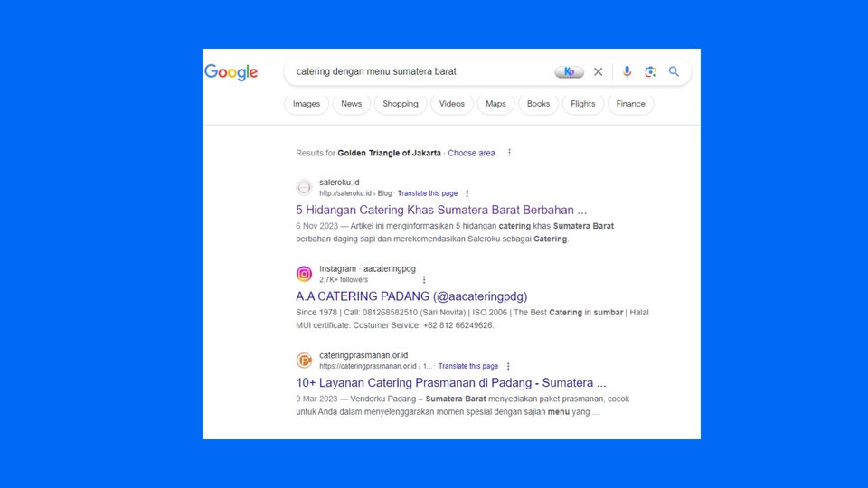Open options menu beside Choose area
Screen dimensions: 868x488
pos(509,153)
